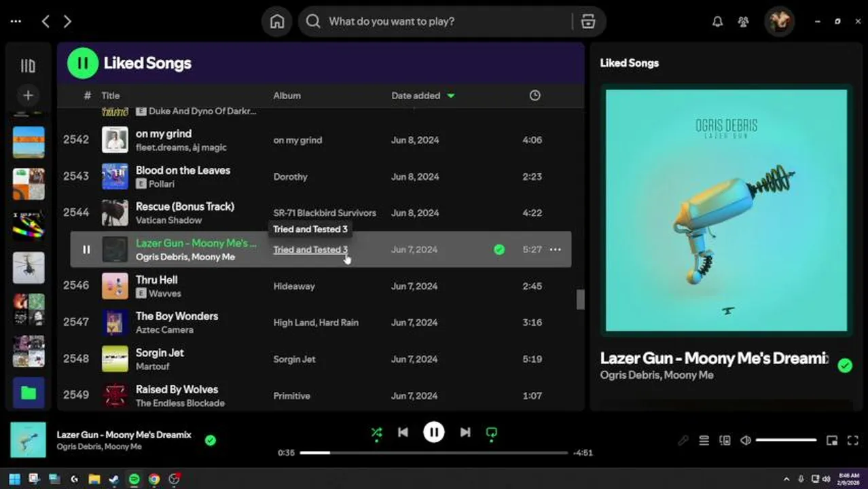Open the three-dot app menu
Image resolution: width=868 pixels, height=489 pixels.
point(16,22)
